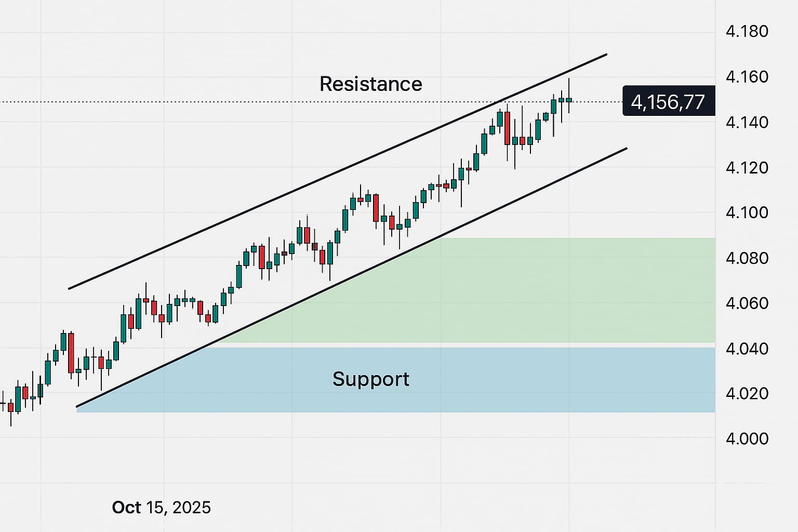
Task: Click the Oct 15, 2025 date label
Action: [x=162, y=508]
